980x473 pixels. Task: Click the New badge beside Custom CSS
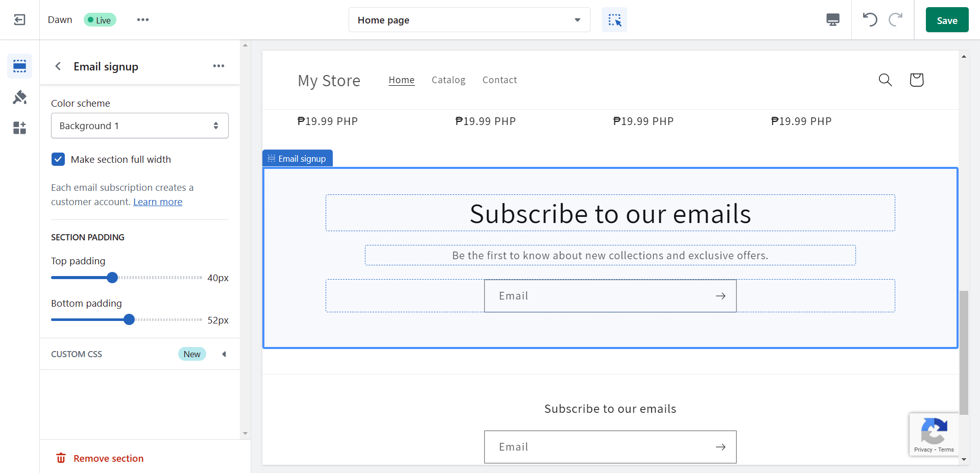192,354
